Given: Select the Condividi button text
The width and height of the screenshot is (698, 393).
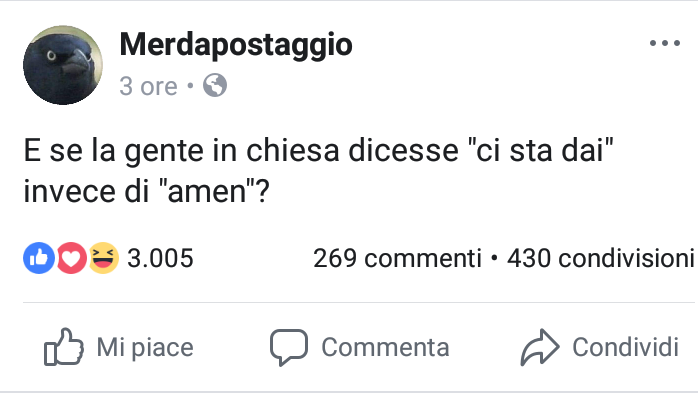Looking at the screenshot, I should (x=625, y=347).
